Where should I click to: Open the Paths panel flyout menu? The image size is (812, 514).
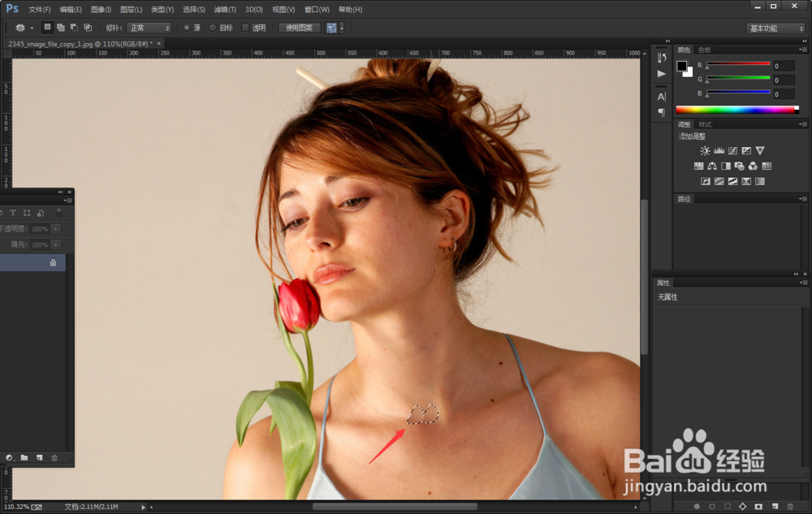point(803,199)
